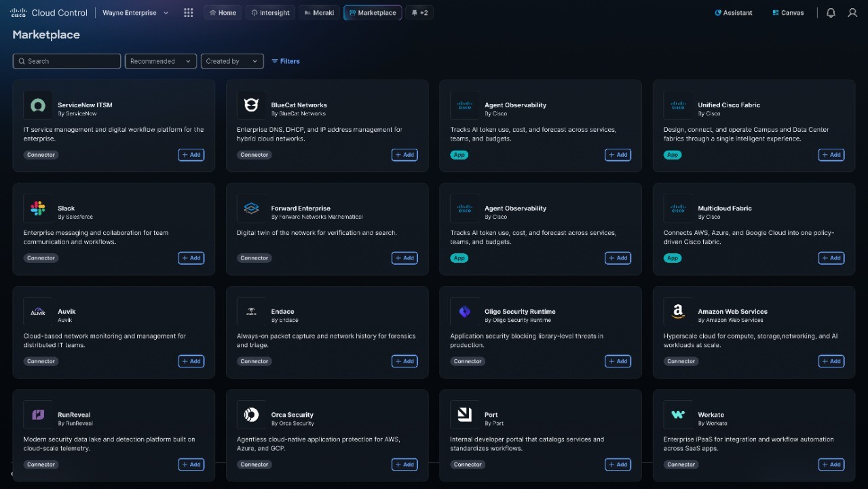Open the apps grid launcher icon
Screen dimensions: 868x489
(189, 13)
